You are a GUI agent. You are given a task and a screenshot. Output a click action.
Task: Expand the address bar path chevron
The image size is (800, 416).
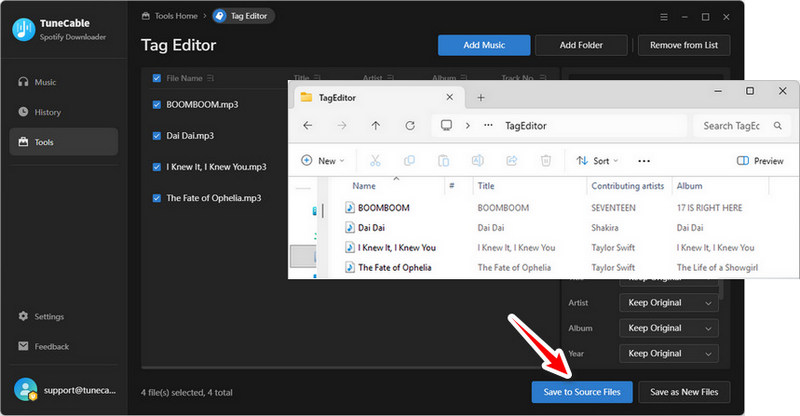(x=467, y=126)
